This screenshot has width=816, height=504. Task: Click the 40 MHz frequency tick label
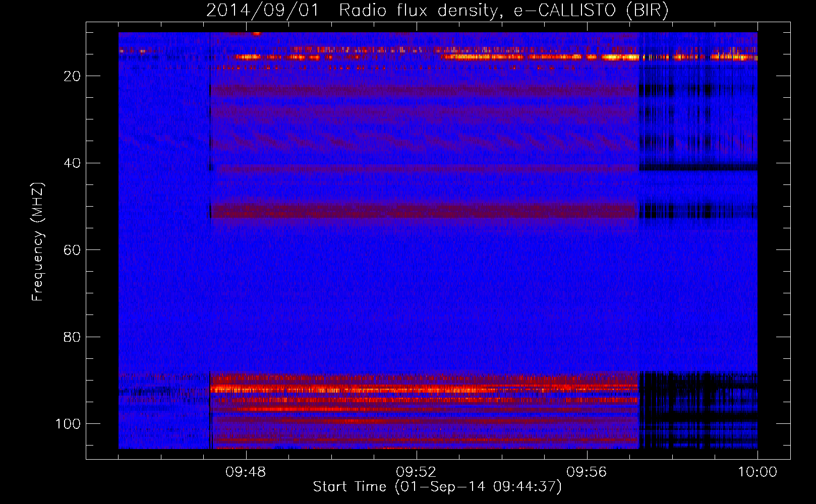(x=72, y=163)
